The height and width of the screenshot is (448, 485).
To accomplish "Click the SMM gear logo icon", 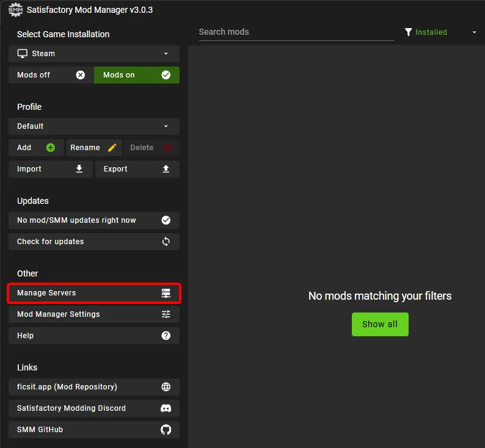I will click(15, 10).
